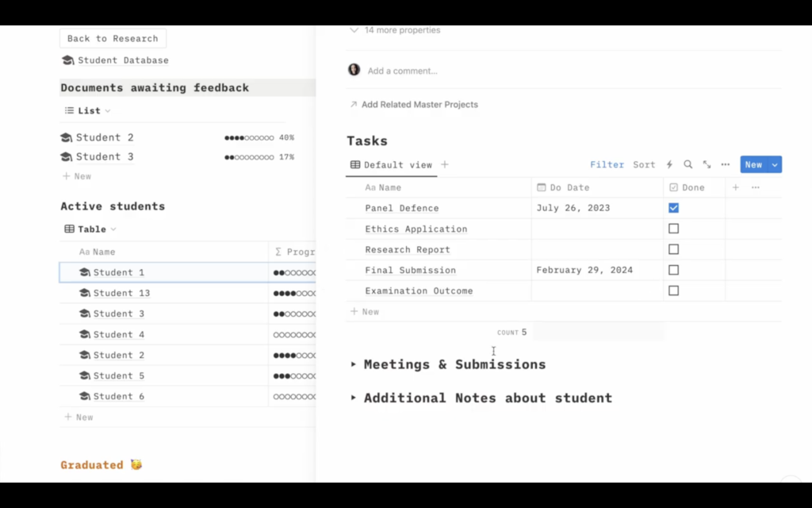Select the Default view tab
Image resolution: width=812 pixels, height=508 pixels.
(x=392, y=165)
